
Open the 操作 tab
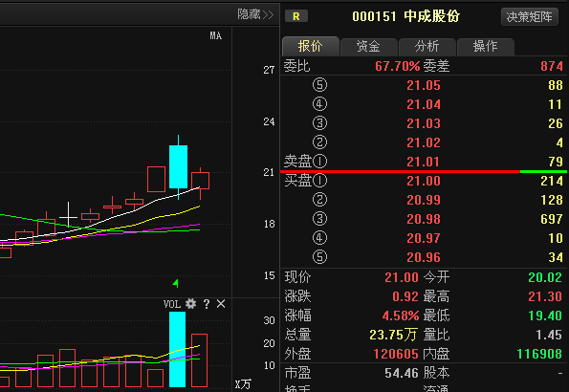click(486, 47)
